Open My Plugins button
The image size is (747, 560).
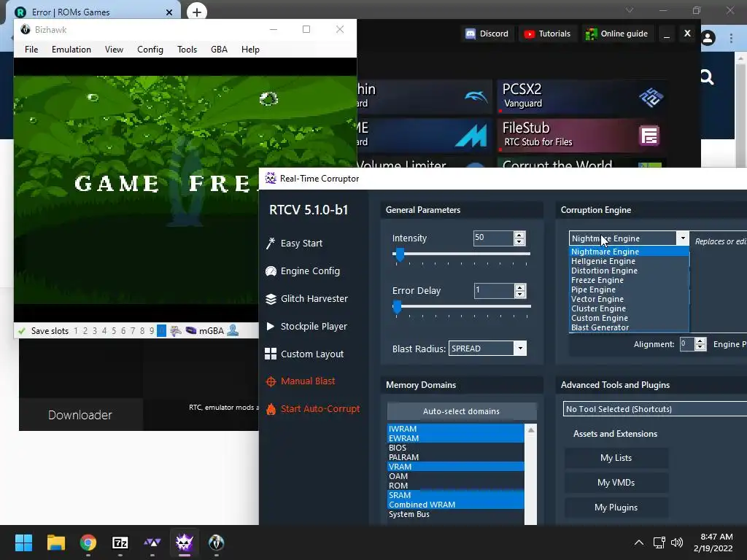tap(616, 507)
